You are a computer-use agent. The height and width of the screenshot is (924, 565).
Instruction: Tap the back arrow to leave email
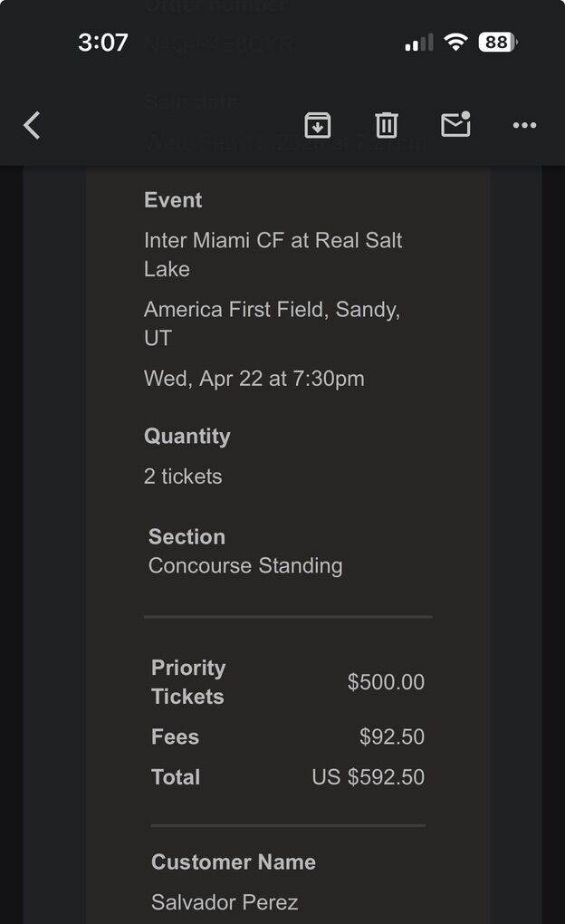point(32,125)
